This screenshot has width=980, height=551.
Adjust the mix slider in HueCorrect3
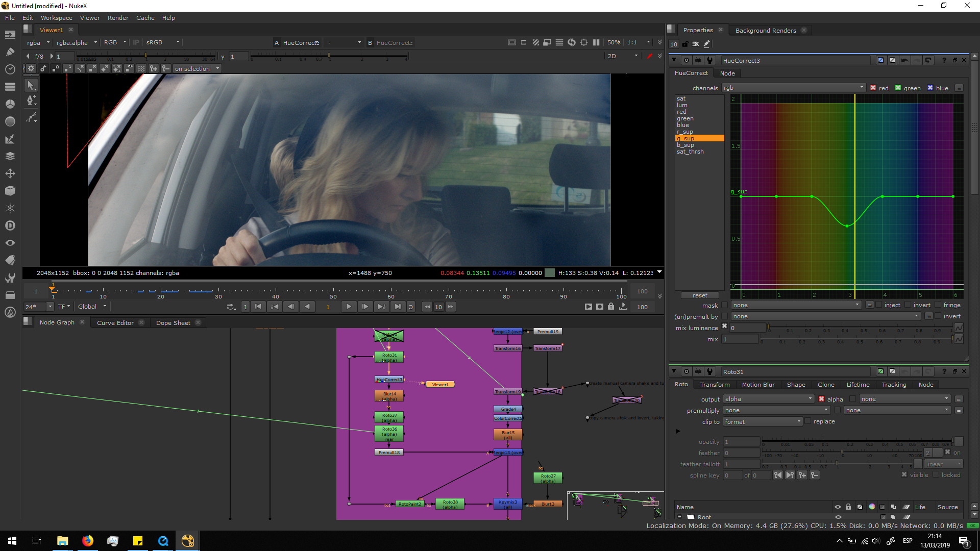(x=857, y=339)
